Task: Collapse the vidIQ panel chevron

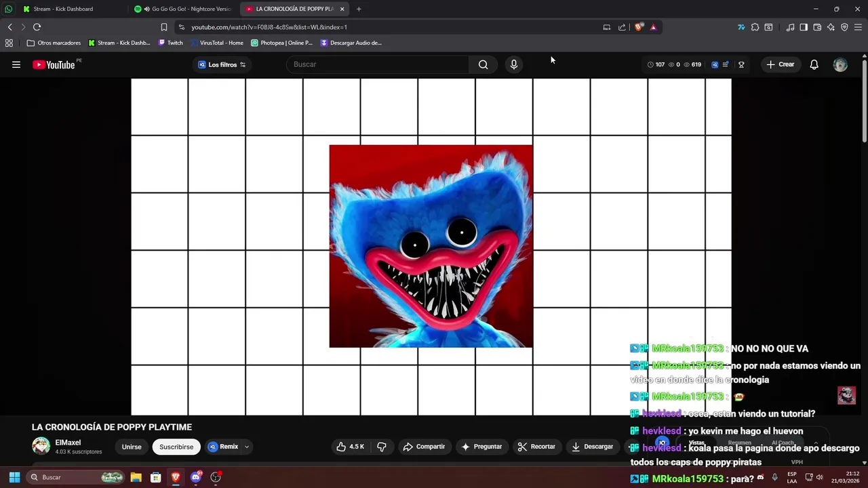Action: (x=816, y=443)
